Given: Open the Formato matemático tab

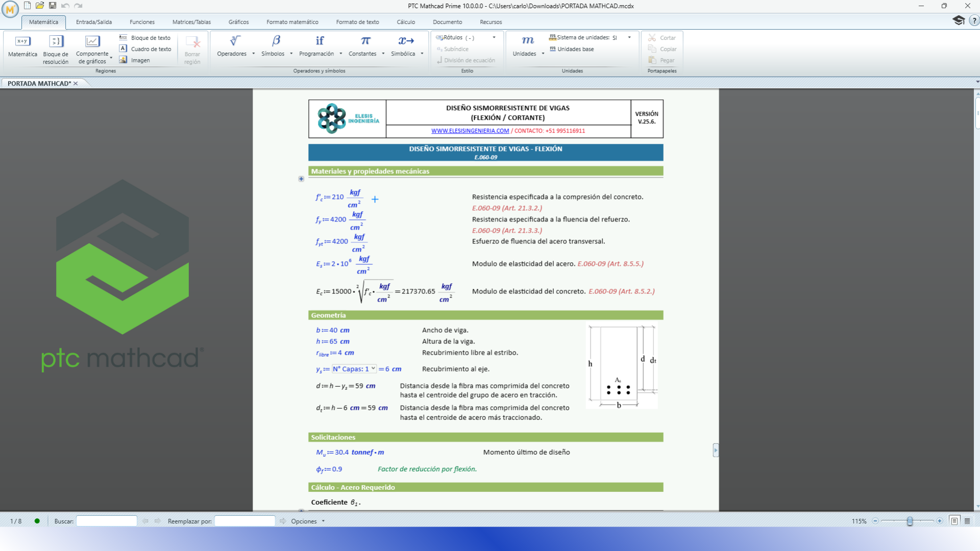Looking at the screenshot, I should pos(292,22).
